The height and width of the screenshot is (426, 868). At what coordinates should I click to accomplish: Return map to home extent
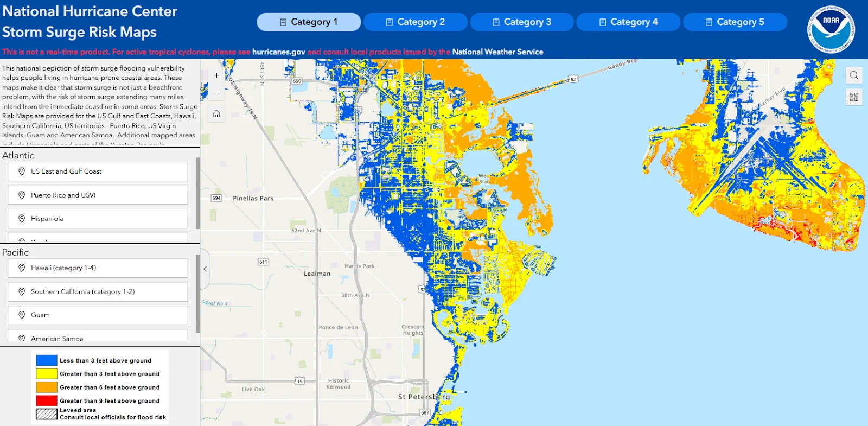[x=216, y=113]
